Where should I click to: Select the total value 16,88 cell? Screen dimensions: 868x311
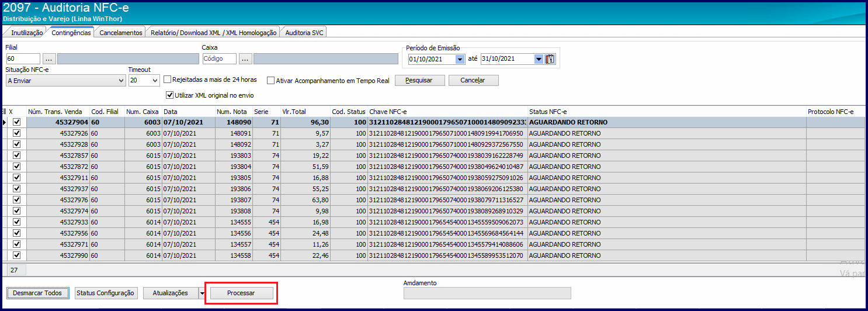pos(305,178)
